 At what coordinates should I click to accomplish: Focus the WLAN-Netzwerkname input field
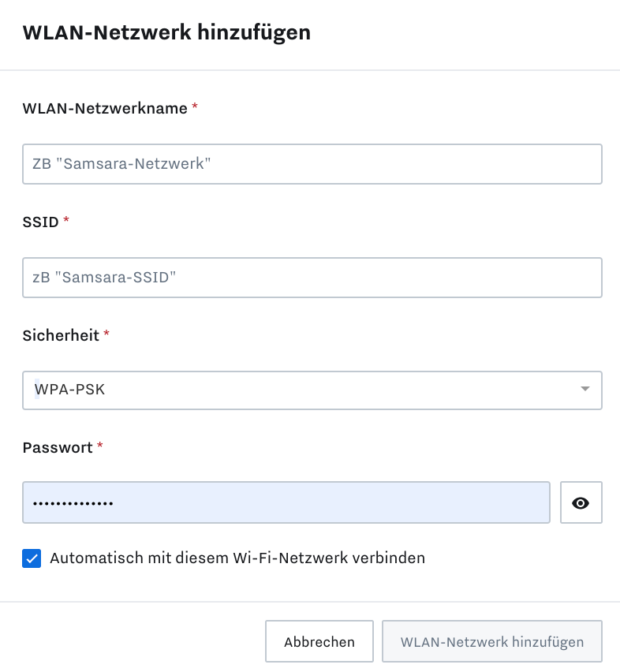(x=312, y=164)
